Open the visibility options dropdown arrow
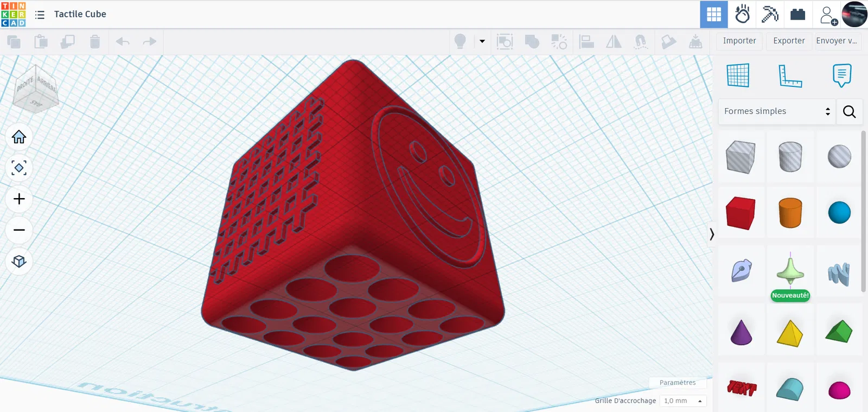The height and width of the screenshot is (412, 868). coord(482,41)
